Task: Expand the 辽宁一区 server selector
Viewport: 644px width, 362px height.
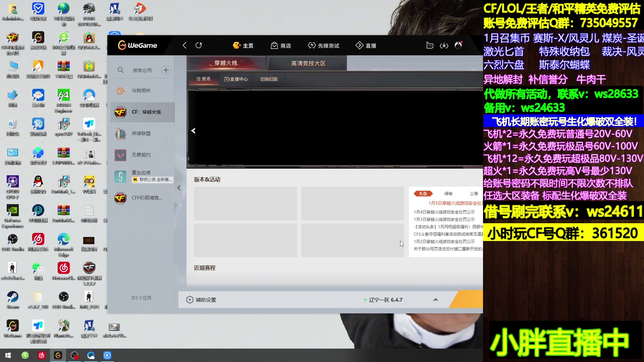Action: tap(435, 300)
